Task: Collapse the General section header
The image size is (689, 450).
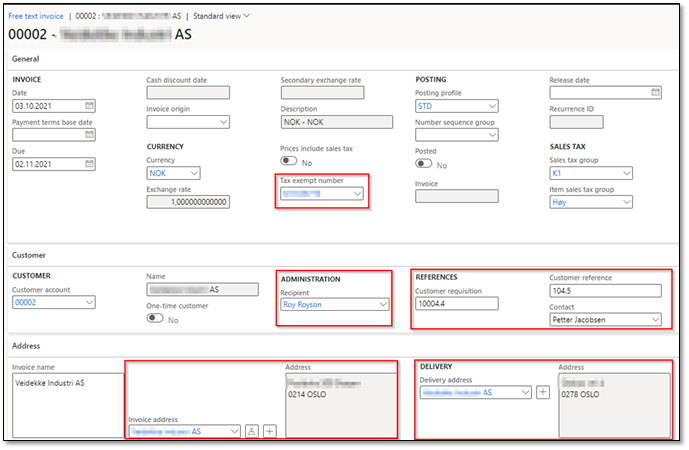Action: click(24, 59)
